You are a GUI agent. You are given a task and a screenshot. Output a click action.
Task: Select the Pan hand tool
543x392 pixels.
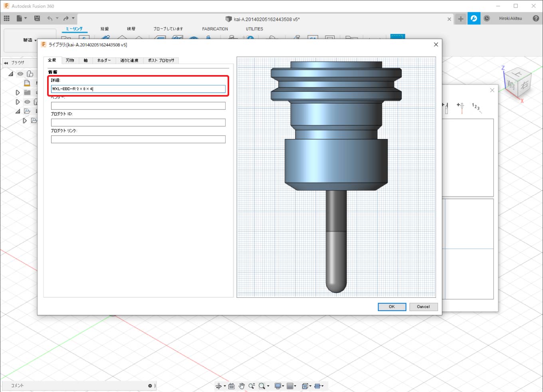click(242, 386)
